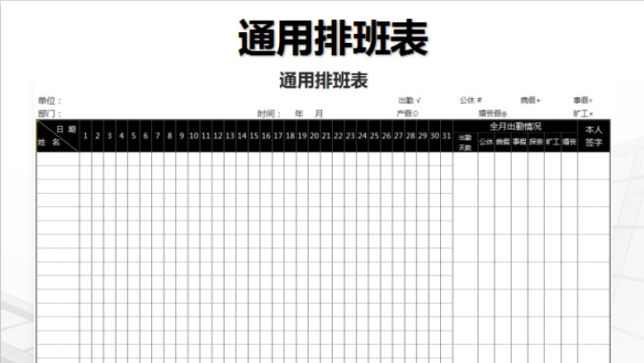Click the 事假 column header in table

[519, 142]
